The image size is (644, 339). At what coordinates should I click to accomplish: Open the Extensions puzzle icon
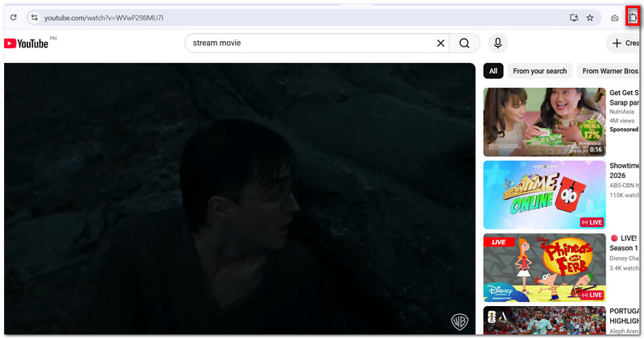633,17
